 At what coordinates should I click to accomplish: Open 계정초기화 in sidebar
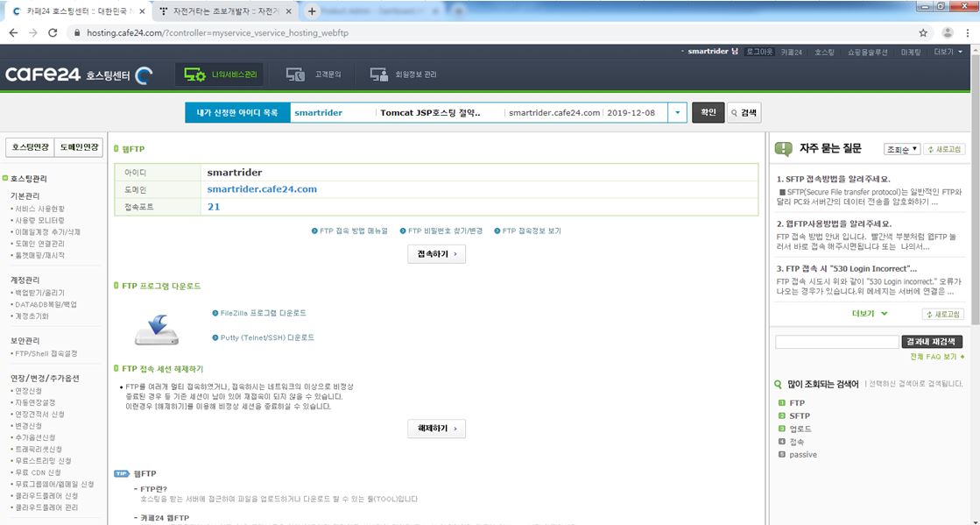tap(32, 316)
